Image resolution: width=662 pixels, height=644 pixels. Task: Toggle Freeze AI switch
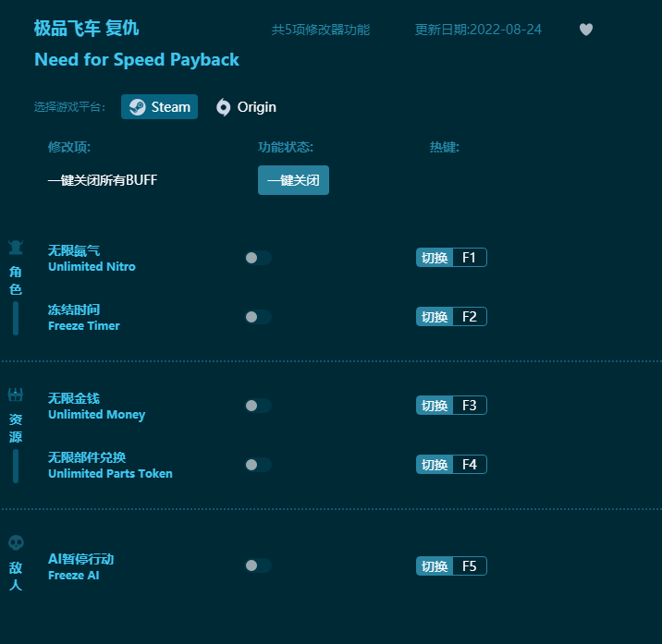258,565
